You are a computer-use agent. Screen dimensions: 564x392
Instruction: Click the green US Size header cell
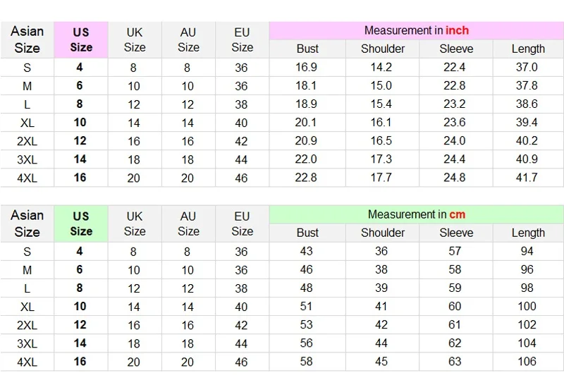(x=81, y=223)
